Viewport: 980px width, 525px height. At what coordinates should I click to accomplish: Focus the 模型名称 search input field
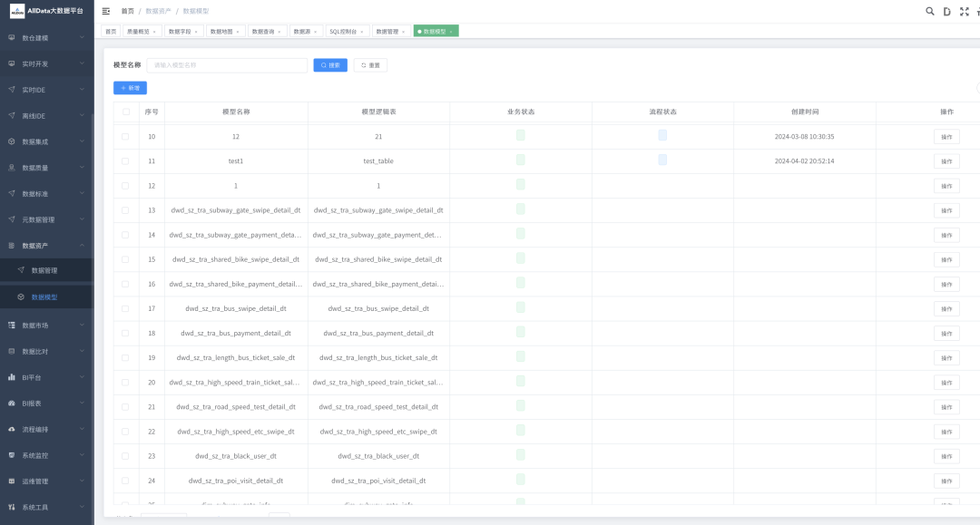point(227,65)
